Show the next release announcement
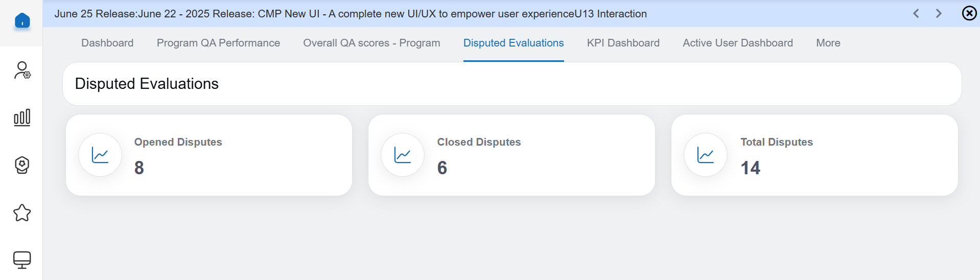 (939, 13)
